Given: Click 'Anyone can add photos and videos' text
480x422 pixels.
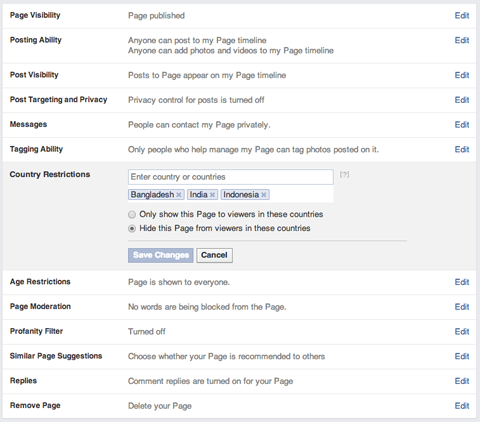Looking at the screenshot, I should click(231, 51).
